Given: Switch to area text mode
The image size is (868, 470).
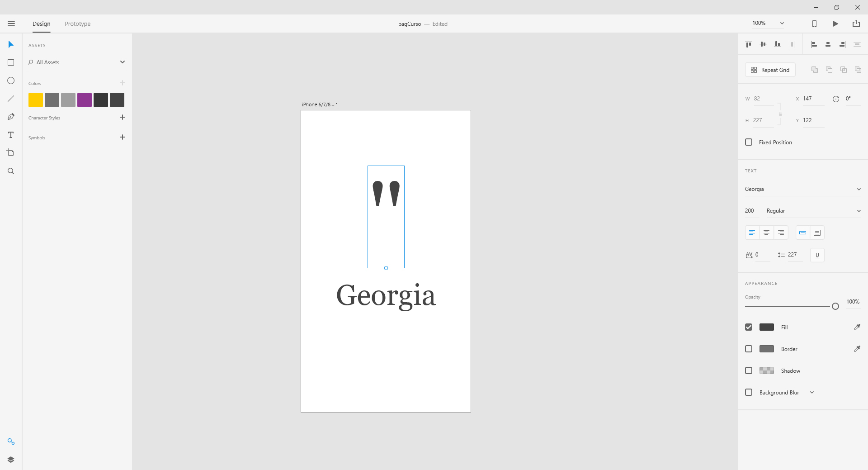Looking at the screenshot, I should click(817, 233).
